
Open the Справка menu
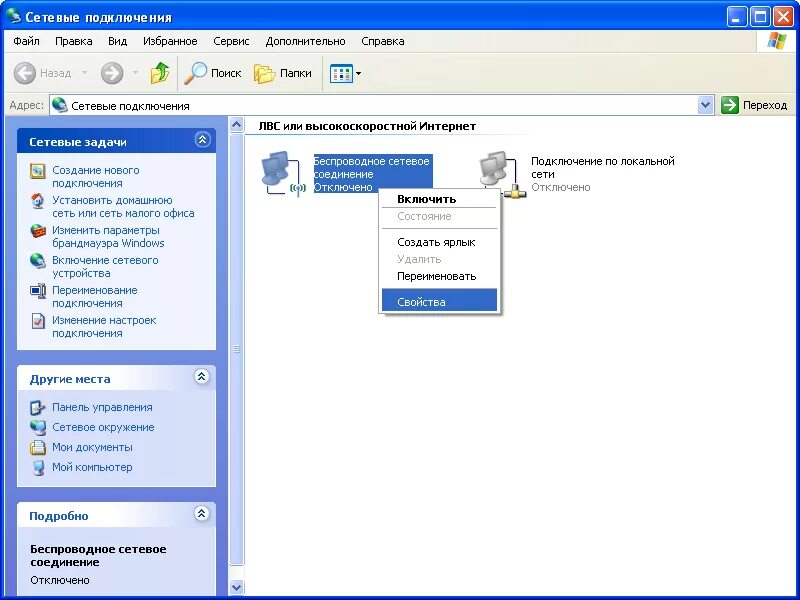tap(383, 41)
